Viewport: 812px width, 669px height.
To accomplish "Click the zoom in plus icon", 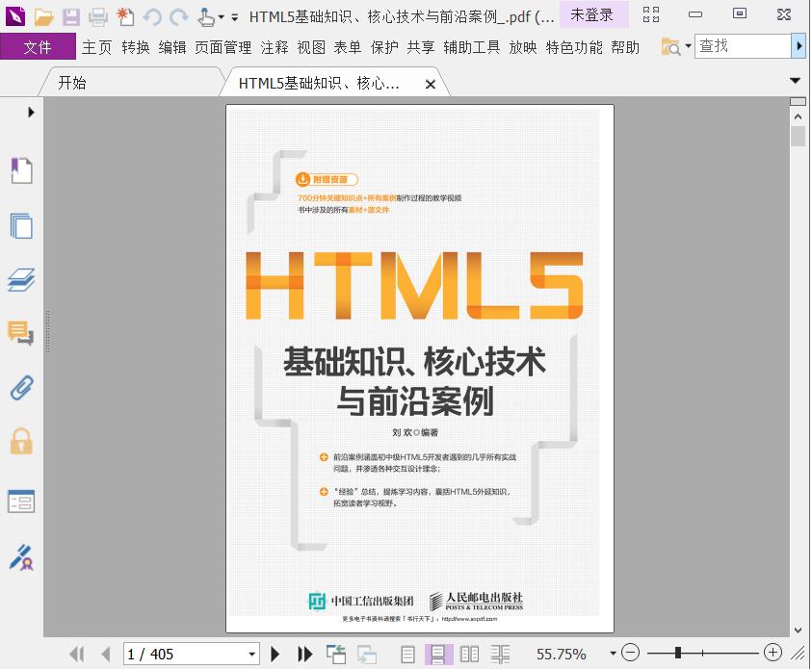I will point(773,653).
